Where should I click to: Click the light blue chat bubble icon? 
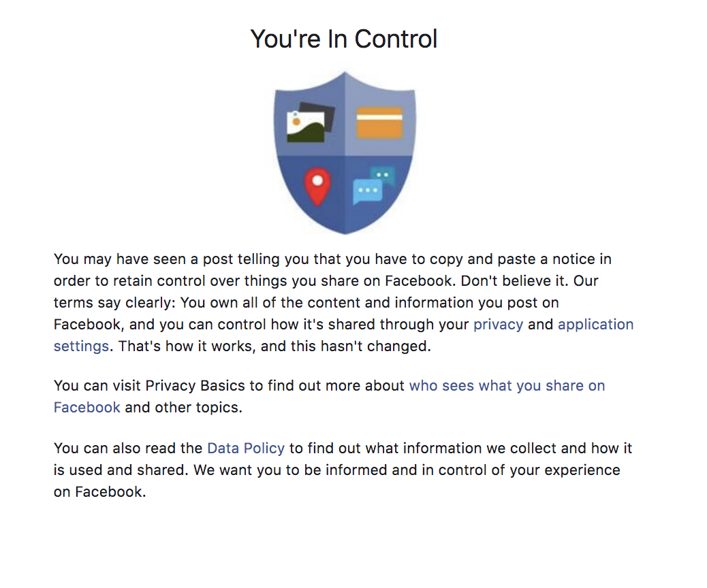368,191
